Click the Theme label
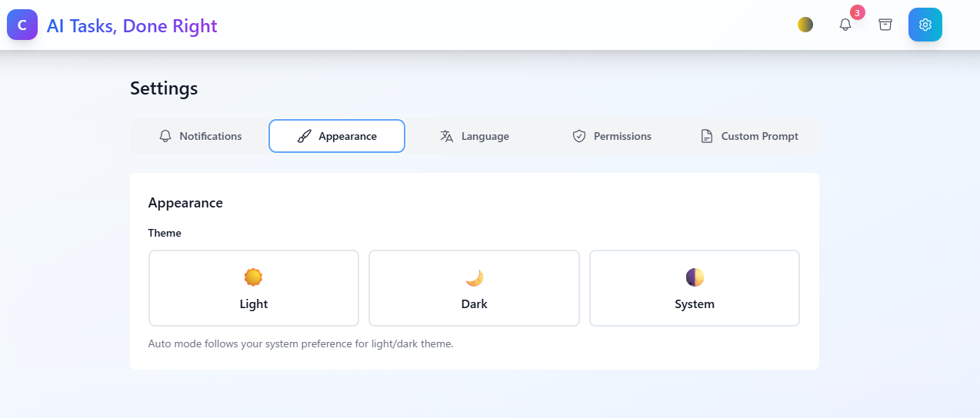Viewport: 980px width, 418px height. point(165,233)
